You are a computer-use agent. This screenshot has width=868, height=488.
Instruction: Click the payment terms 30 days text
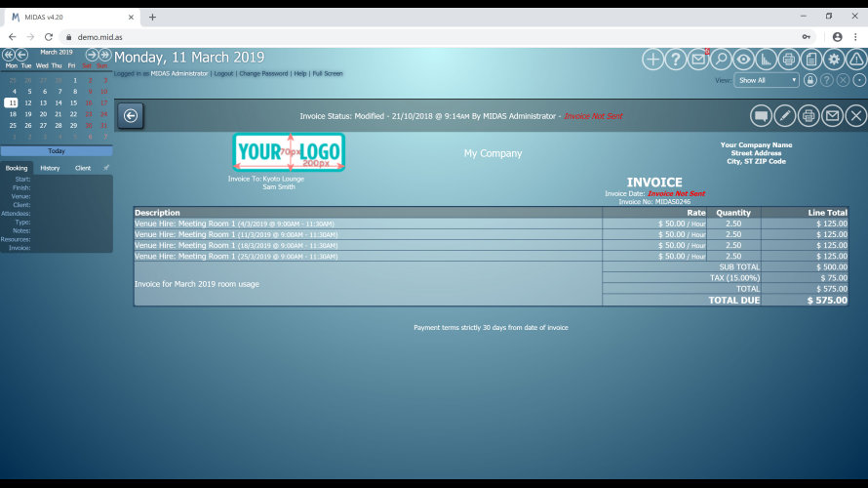[x=491, y=328]
